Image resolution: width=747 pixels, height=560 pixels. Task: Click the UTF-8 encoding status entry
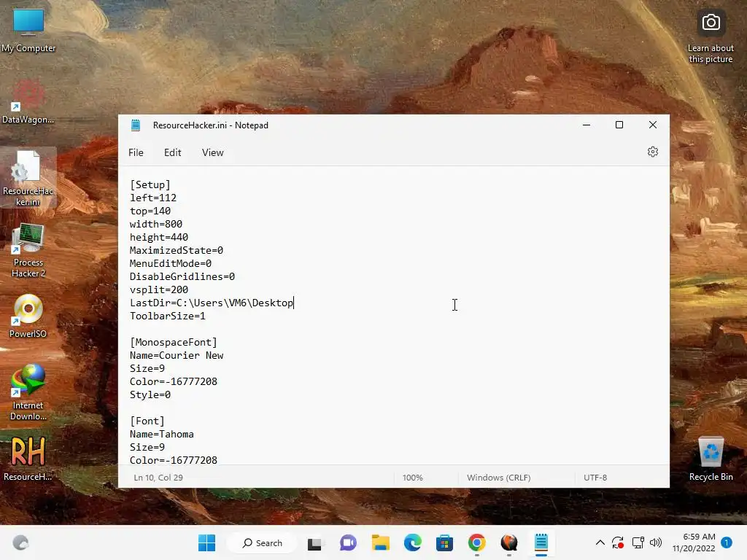[x=595, y=478]
